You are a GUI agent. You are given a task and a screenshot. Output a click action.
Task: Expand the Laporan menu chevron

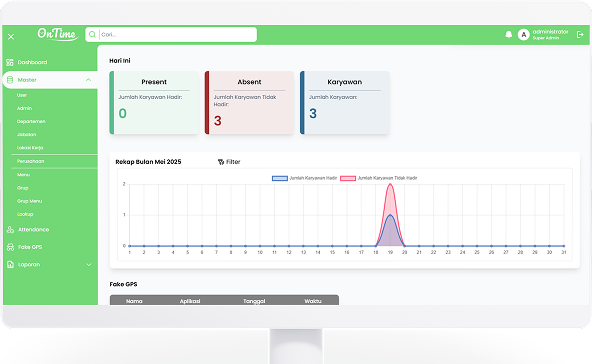[x=89, y=265]
